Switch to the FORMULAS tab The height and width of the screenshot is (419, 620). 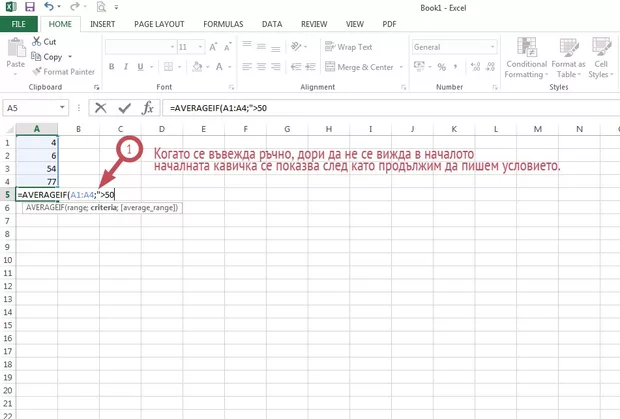point(223,24)
